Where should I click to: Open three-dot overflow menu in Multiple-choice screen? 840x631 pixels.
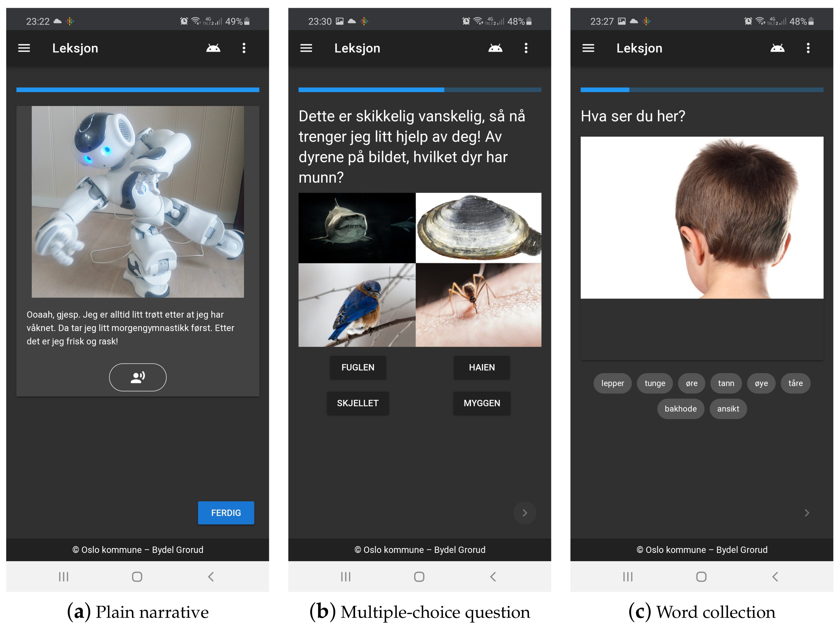(x=526, y=48)
